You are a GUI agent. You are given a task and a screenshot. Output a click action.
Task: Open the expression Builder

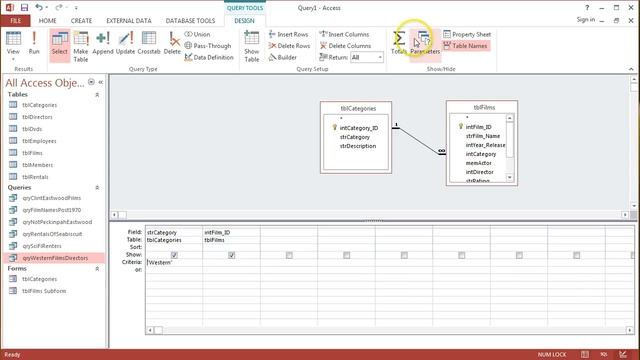click(x=282, y=57)
